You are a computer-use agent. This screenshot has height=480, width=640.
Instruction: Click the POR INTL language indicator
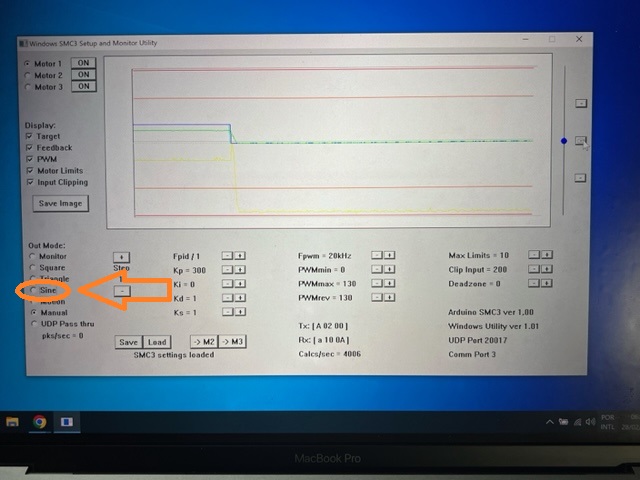click(x=608, y=422)
